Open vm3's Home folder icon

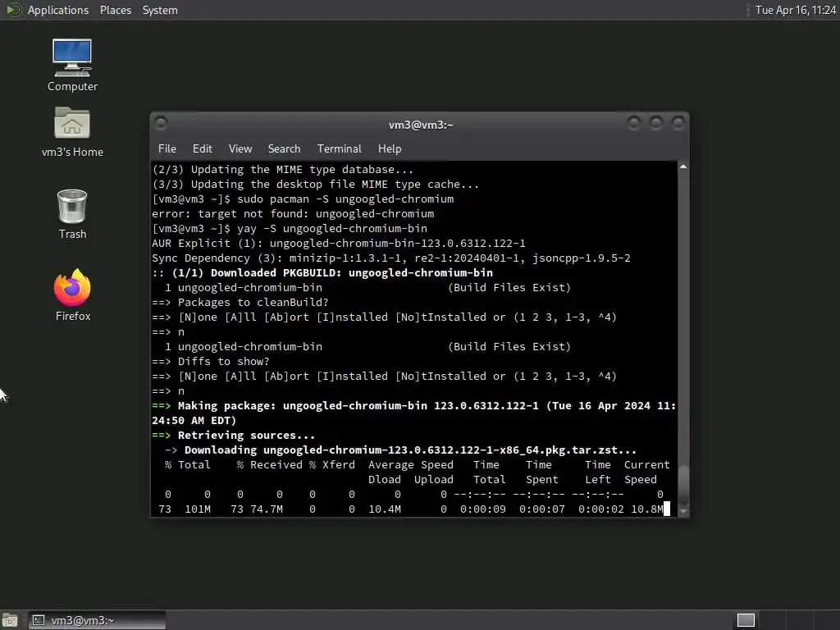coord(72,132)
